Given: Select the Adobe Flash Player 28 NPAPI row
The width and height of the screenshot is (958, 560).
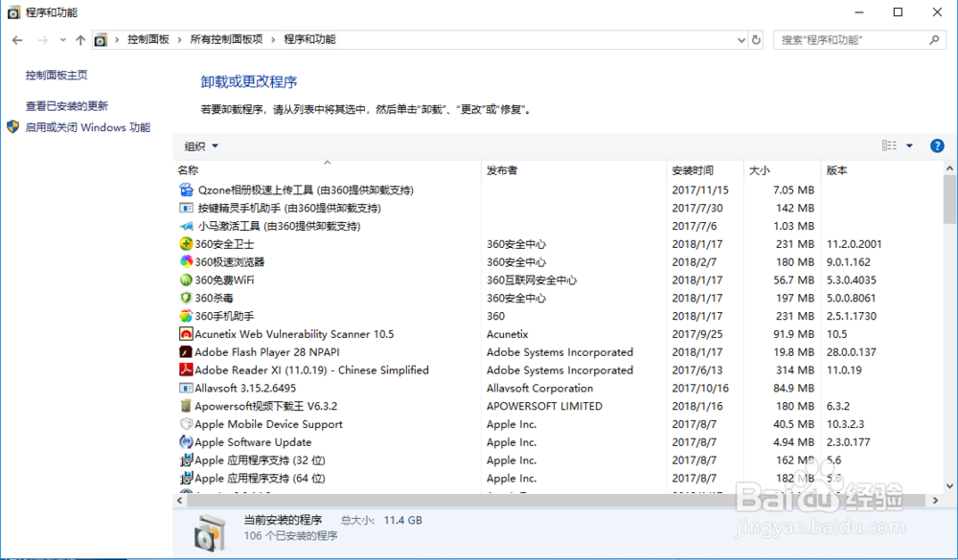Looking at the screenshot, I should (559, 351).
